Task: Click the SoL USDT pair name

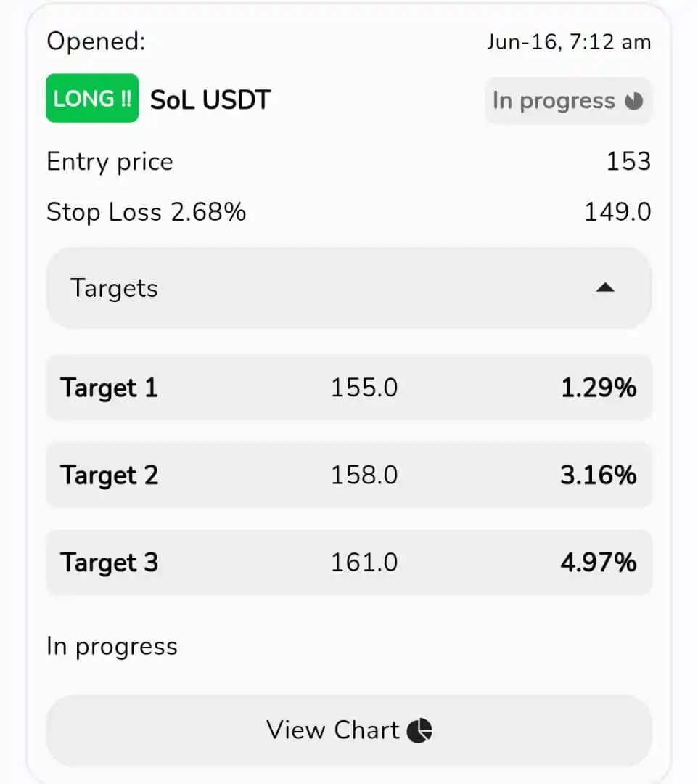Action: pyautogui.click(x=210, y=99)
